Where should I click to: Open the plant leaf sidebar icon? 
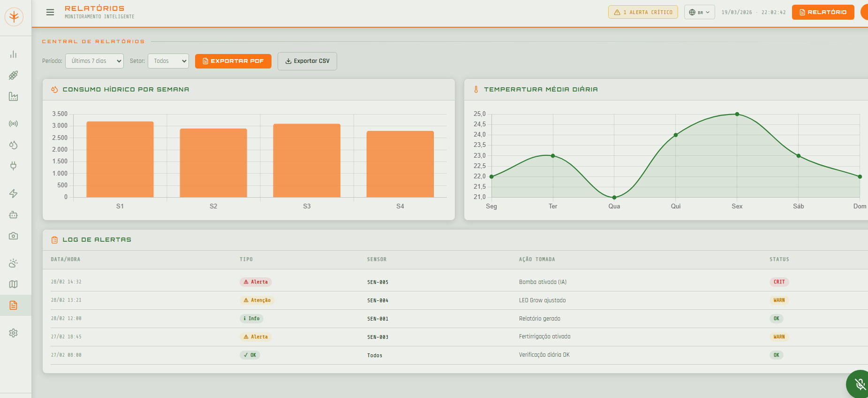pyautogui.click(x=14, y=76)
